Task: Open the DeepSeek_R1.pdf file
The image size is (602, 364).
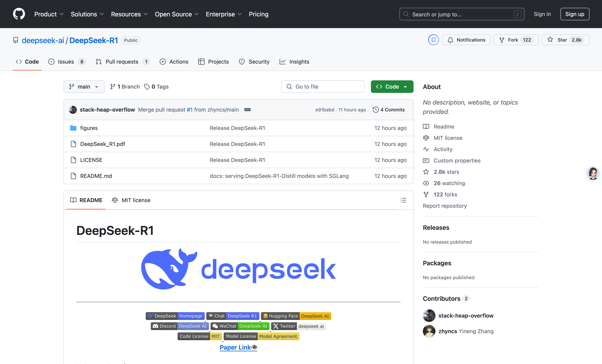Action: pos(103,144)
